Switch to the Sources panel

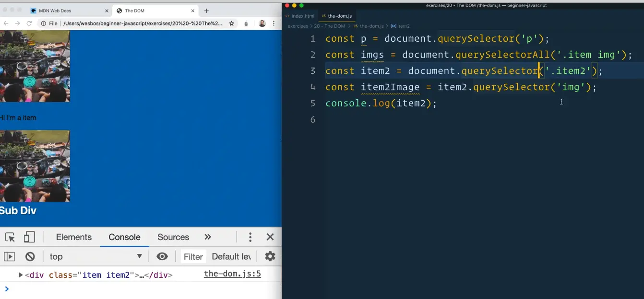(x=173, y=237)
